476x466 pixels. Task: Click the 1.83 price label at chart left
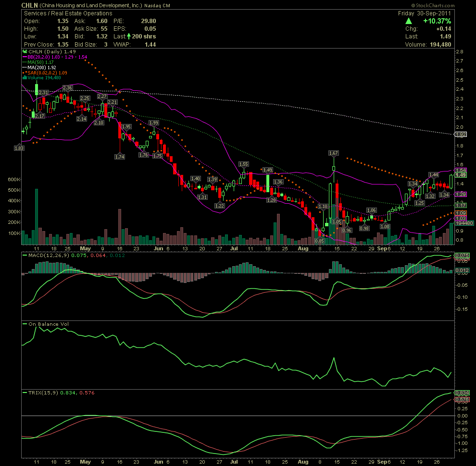[19, 148]
